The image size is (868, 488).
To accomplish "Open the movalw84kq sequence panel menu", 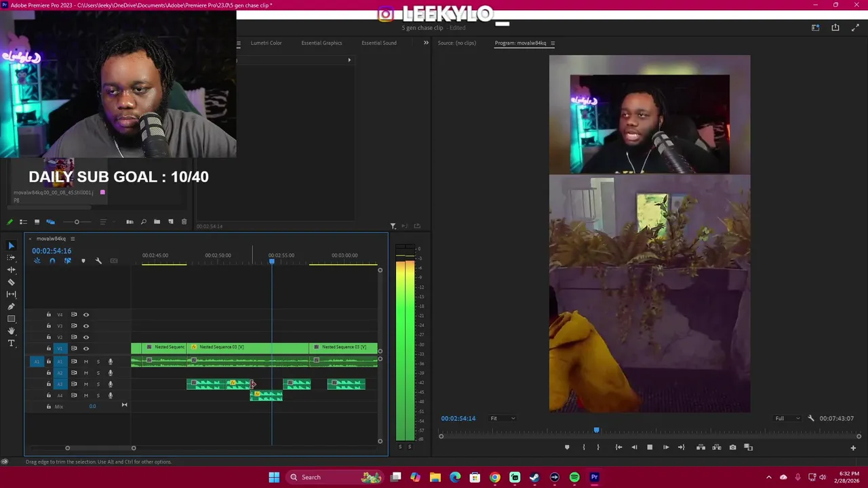I will click(x=73, y=239).
